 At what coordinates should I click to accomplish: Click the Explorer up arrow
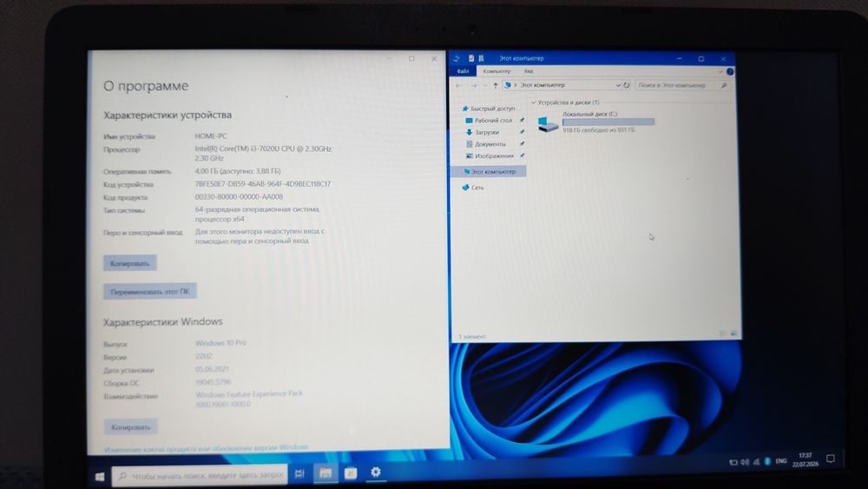tap(496, 86)
